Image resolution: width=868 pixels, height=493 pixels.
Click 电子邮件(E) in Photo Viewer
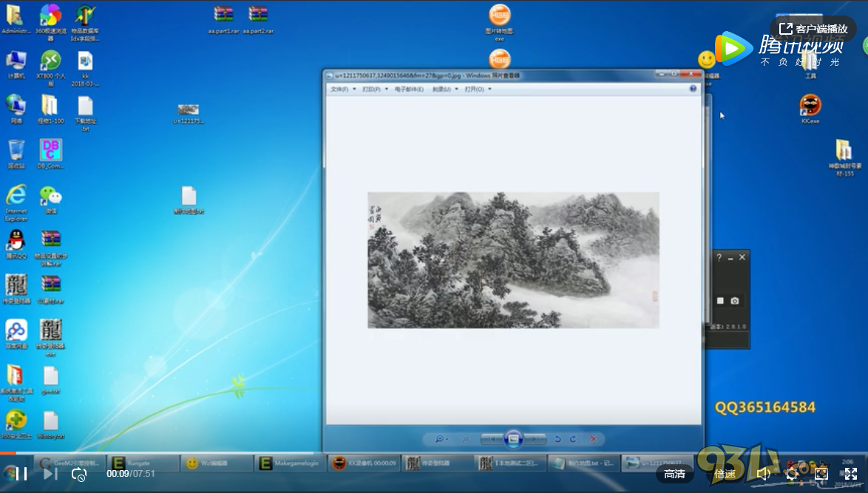409,89
